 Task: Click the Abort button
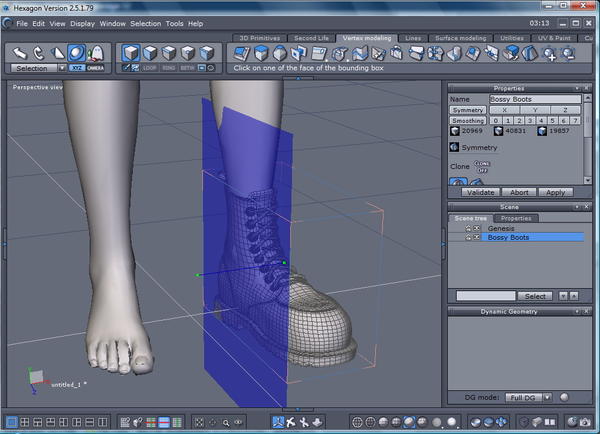point(518,192)
